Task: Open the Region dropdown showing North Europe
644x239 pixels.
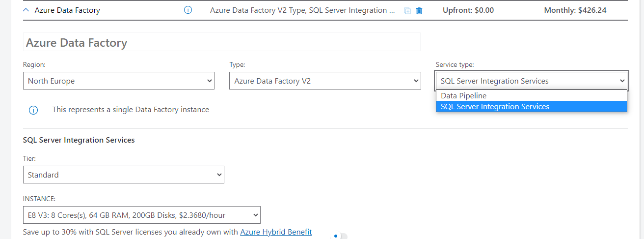Action: (119, 81)
